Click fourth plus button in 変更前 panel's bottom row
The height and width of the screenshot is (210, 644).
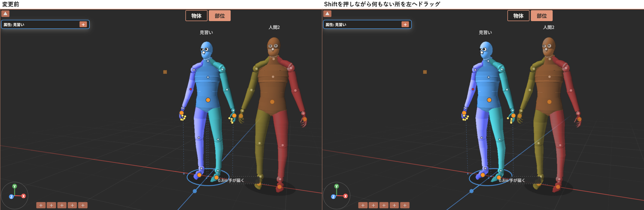tap(72, 205)
